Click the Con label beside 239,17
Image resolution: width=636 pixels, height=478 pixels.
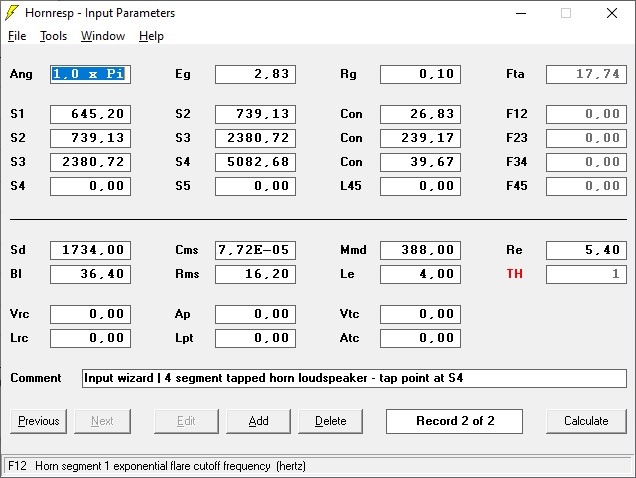pyautogui.click(x=351, y=138)
